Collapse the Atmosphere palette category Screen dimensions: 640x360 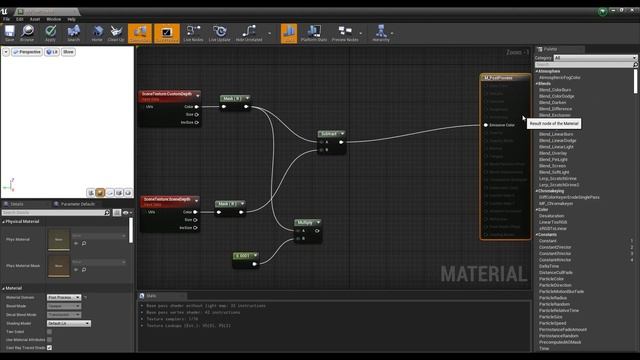tap(537, 71)
